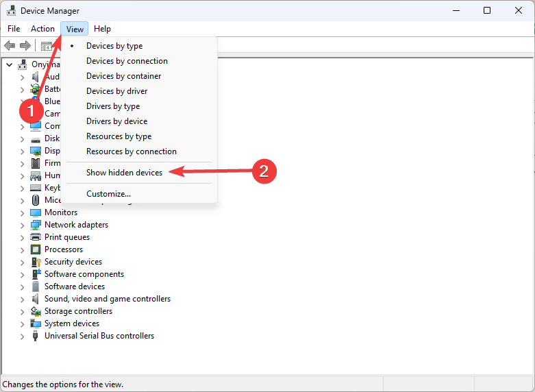
Task: Expand the System devices category
Action: [x=22, y=324]
